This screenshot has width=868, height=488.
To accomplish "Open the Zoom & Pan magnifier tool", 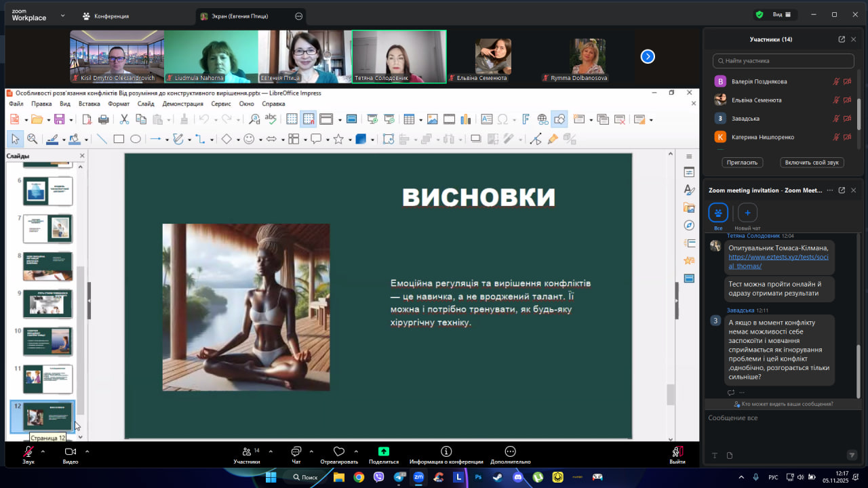I will tap(32, 139).
